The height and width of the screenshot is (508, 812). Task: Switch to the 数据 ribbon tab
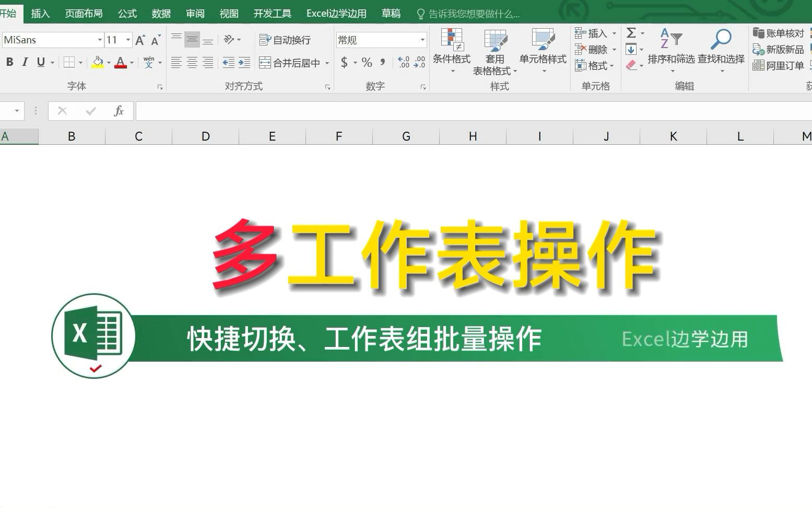[161, 14]
